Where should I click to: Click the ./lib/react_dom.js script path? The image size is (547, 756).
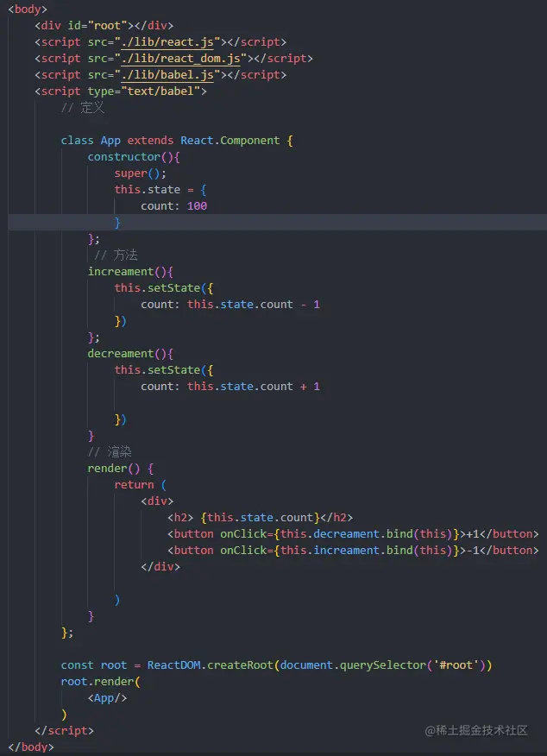[x=180, y=59]
